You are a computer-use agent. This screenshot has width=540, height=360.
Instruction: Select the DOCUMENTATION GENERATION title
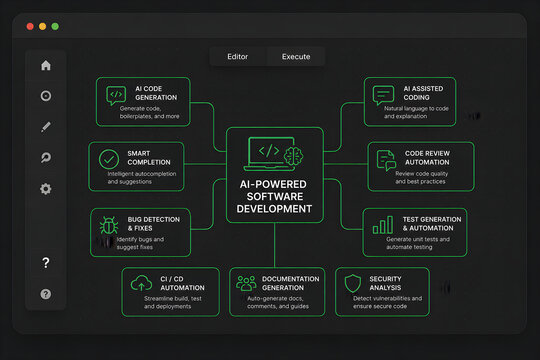[290, 283]
